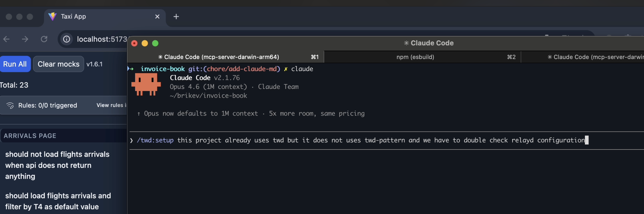644x214 pixels.
Task: Clear mocks in Taxi App
Action: [x=58, y=64]
